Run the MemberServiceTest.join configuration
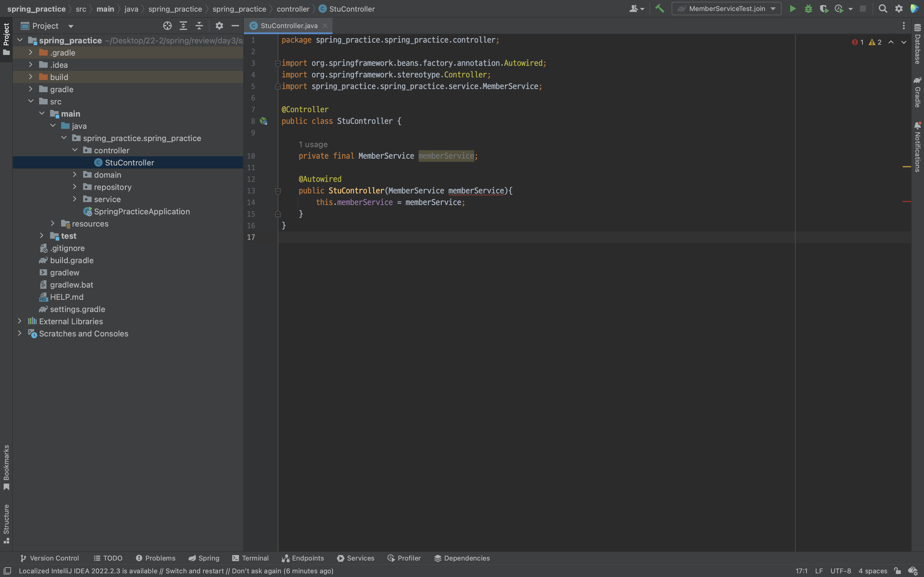The image size is (924, 577). pos(792,9)
